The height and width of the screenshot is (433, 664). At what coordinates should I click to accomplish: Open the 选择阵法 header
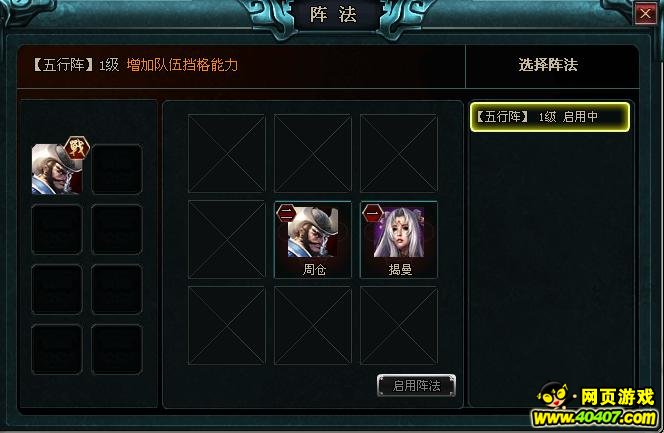tap(548, 65)
